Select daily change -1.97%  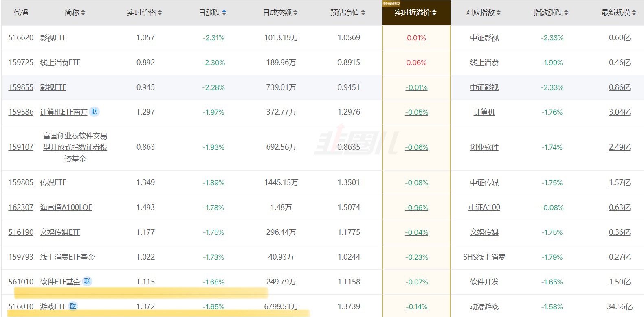tap(213, 112)
